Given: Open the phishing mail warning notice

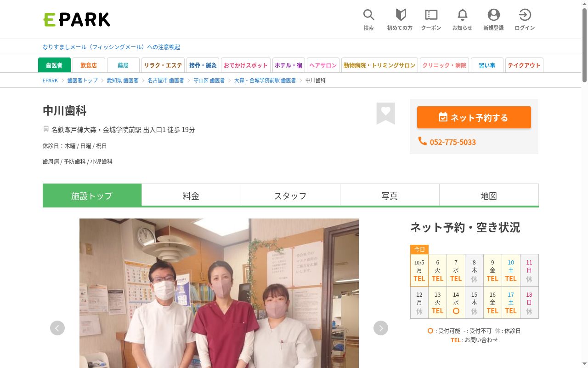Looking at the screenshot, I should [x=111, y=47].
